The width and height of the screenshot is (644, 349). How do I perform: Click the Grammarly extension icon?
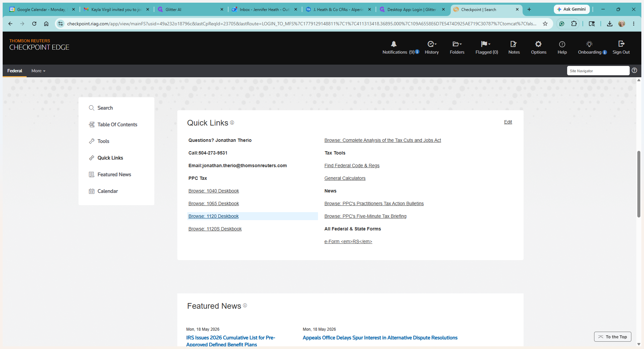click(562, 24)
